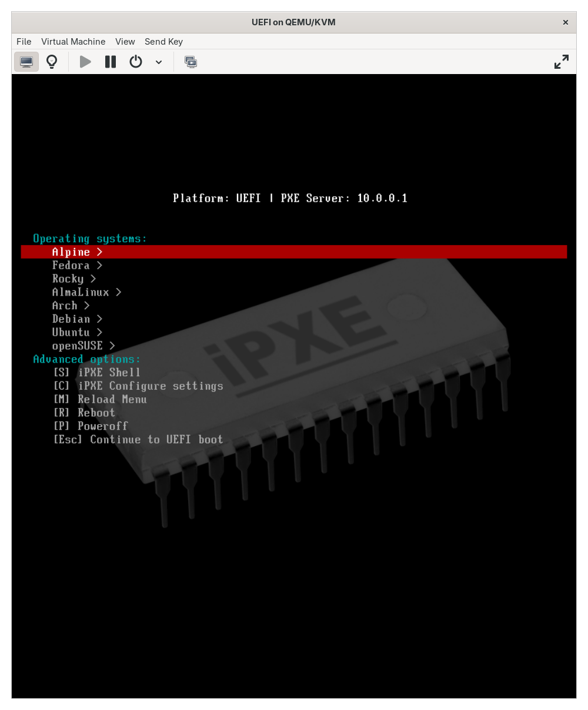This screenshot has height=710, width=588.
Task: Expand the AlmaLinux submenu entry
Action: [87, 292]
